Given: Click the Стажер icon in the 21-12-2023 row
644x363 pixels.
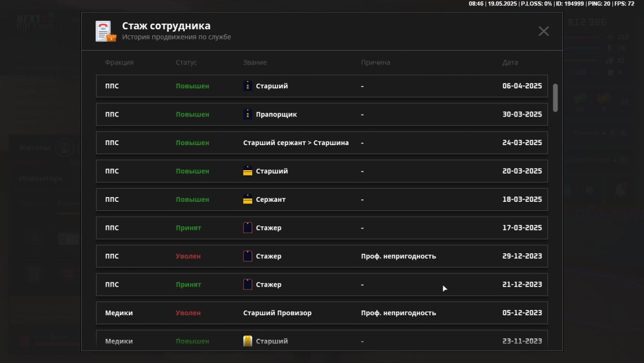Looking at the screenshot, I should click(x=247, y=285).
